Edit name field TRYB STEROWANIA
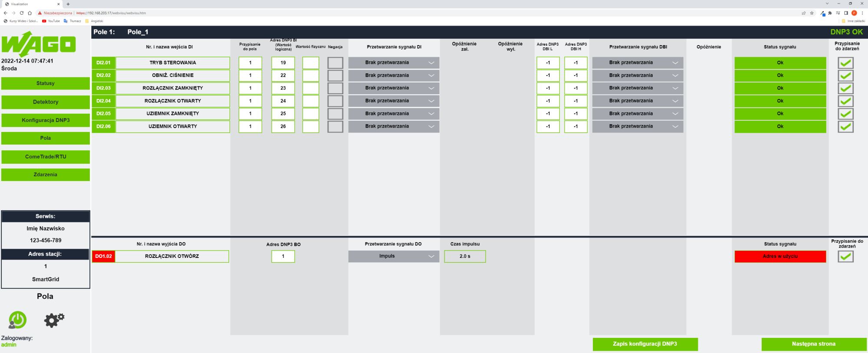Screen dimensions: 868x353 click(x=173, y=63)
